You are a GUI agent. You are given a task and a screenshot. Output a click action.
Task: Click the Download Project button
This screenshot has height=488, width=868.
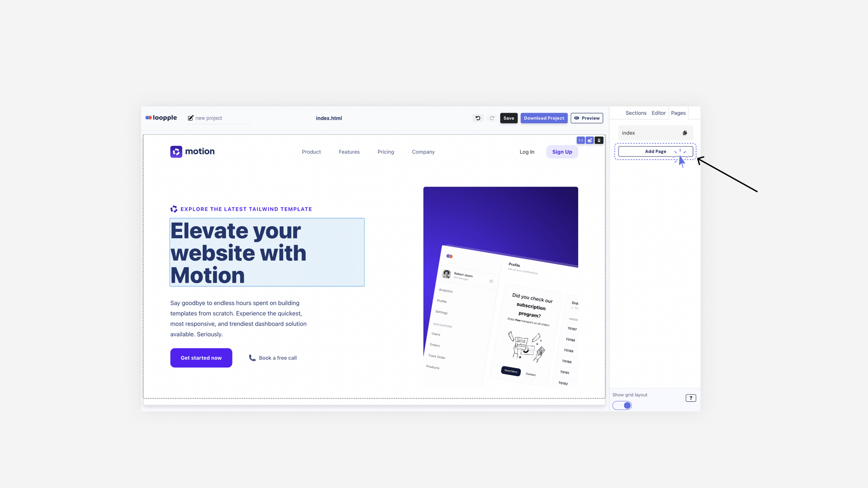point(544,118)
